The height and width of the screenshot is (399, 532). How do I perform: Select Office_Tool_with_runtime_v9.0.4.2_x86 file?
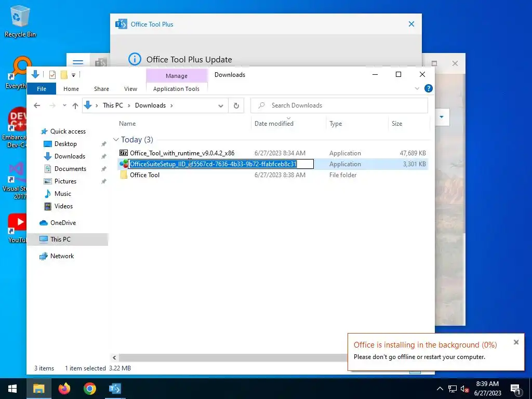pos(182,153)
